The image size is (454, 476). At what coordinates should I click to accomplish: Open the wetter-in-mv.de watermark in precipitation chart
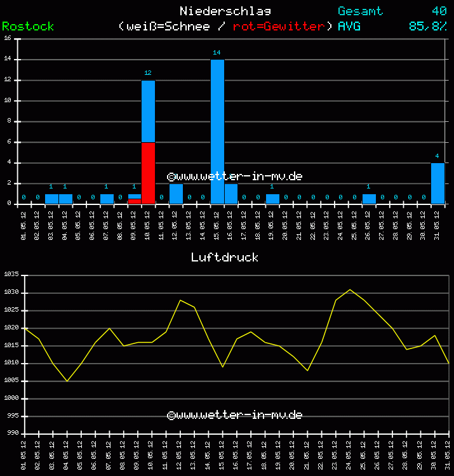[234, 176]
